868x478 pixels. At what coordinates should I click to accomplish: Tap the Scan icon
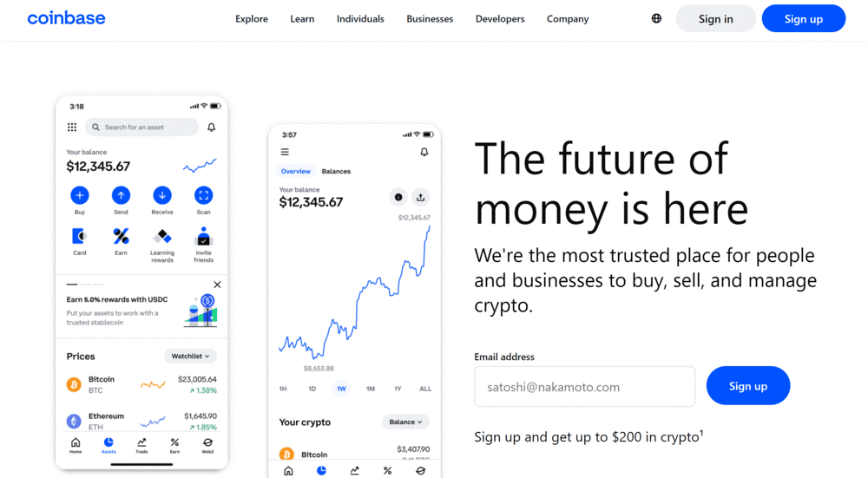tap(203, 195)
